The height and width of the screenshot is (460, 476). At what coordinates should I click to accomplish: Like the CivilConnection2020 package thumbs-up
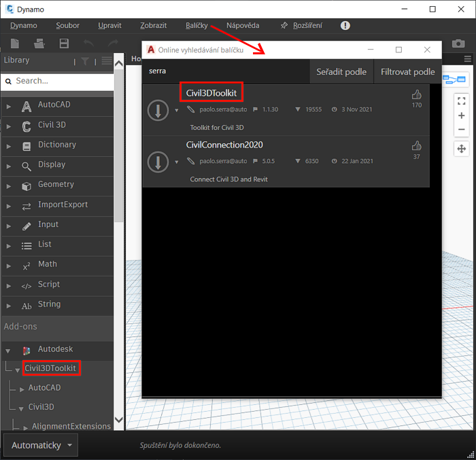[x=416, y=146]
